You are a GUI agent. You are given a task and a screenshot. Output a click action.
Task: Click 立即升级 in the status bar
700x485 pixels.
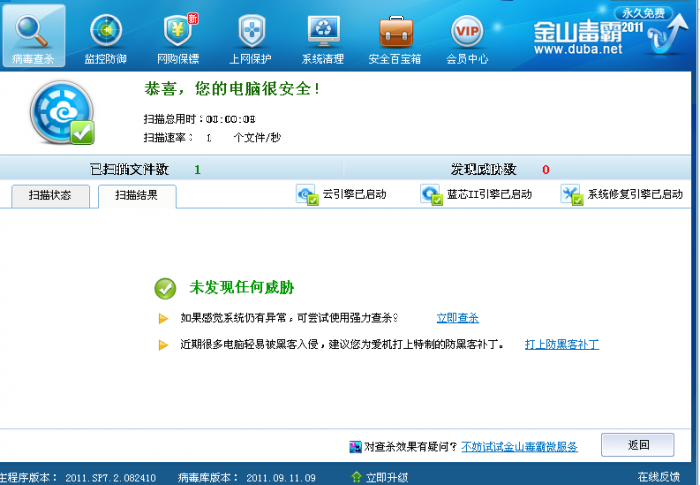click(x=387, y=477)
